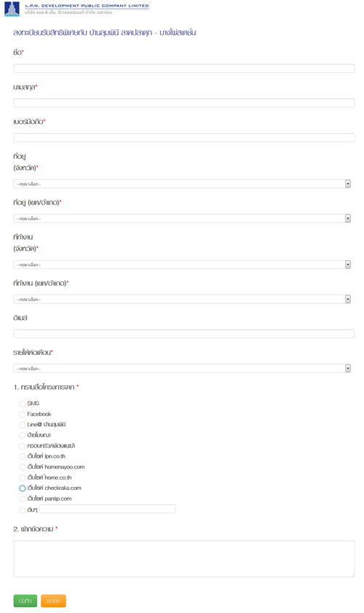Image resolution: width=364 pixels, height=613 pixels.
Task: Select the Line@ radio option
Action: tap(23, 424)
